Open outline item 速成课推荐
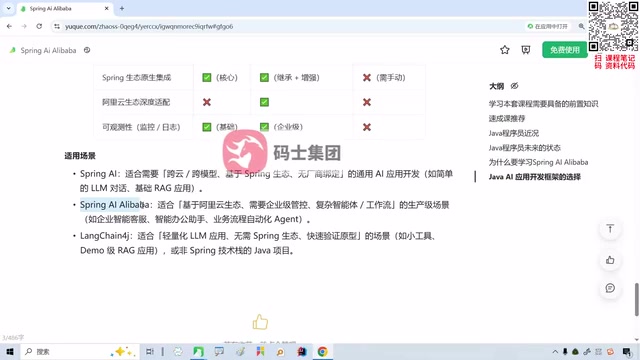 507,118
